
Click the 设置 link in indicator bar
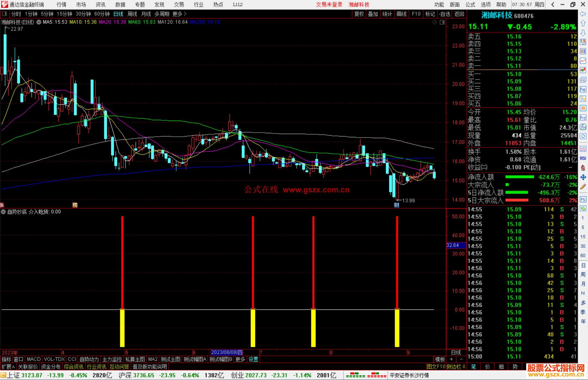(x=253, y=359)
